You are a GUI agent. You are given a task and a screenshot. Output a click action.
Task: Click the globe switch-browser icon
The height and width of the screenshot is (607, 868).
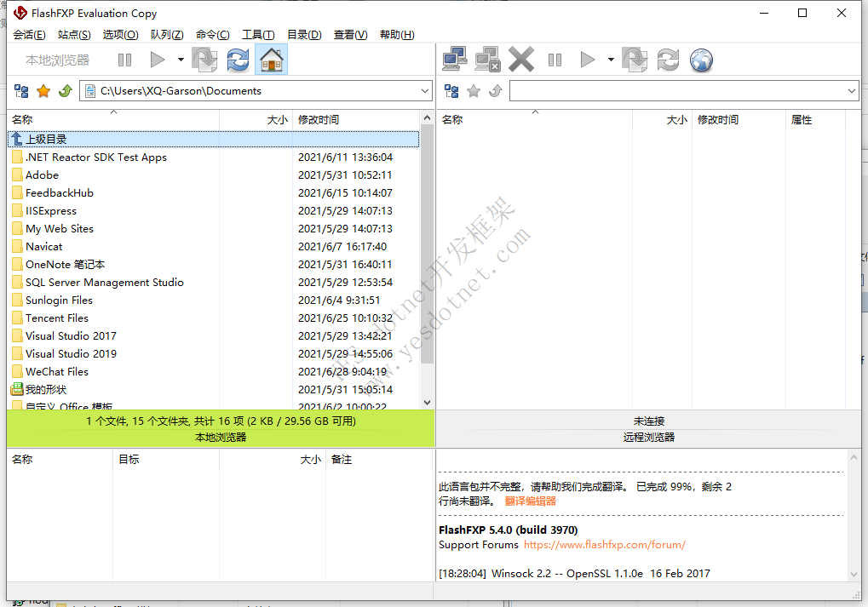pyautogui.click(x=701, y=60)
